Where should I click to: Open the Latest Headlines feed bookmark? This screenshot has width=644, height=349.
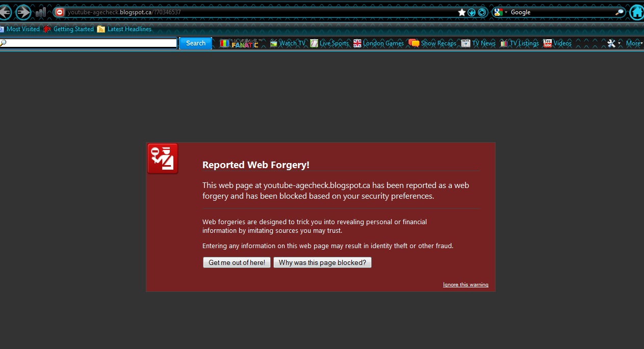click(124, 29)
